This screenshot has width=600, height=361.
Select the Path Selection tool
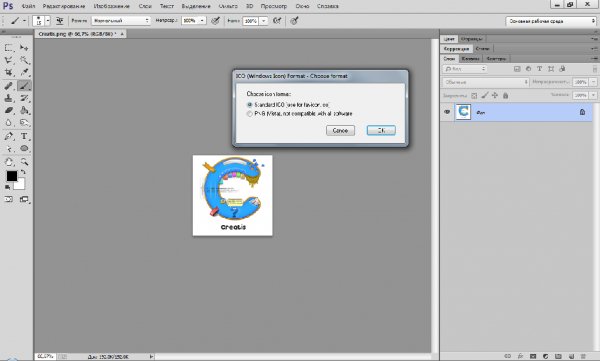[x=8, y=148]
